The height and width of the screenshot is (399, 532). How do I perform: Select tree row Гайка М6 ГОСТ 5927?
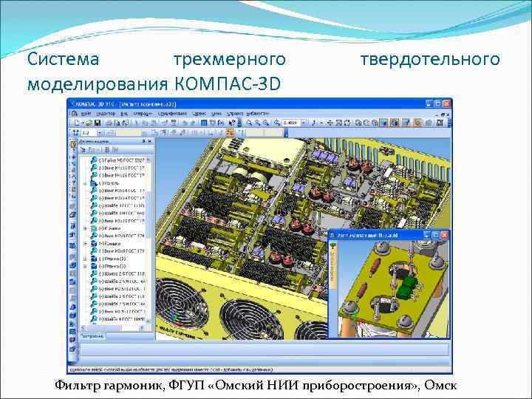coord(117,160)
